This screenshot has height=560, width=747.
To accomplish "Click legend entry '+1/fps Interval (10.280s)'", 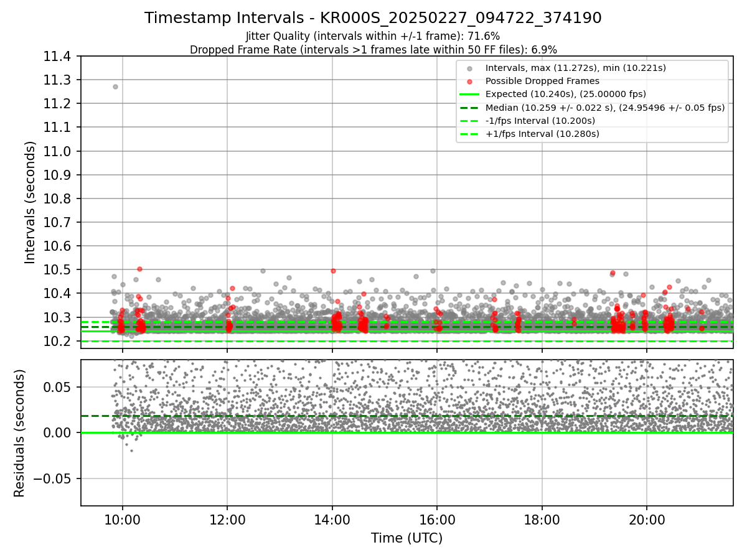I will coord(542,133).
